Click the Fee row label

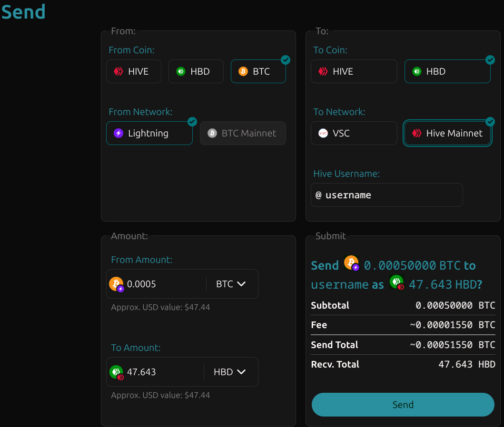coord(319,325)
